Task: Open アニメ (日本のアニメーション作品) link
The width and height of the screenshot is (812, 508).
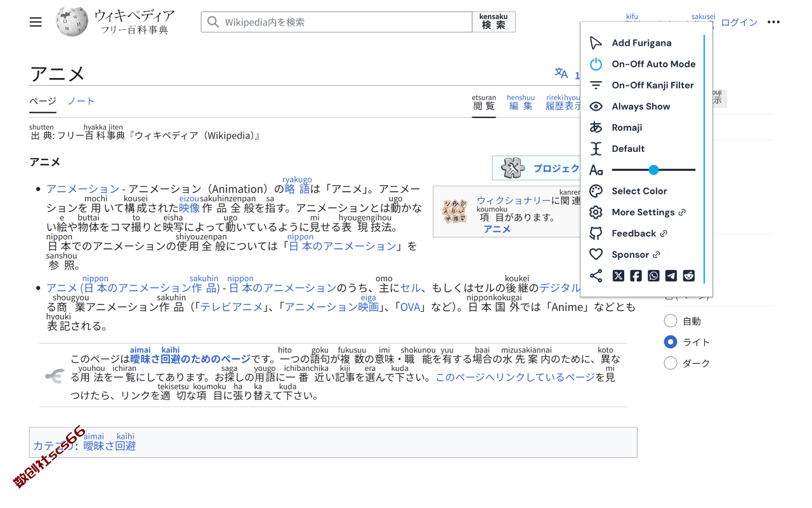Action: click(133, 288)
